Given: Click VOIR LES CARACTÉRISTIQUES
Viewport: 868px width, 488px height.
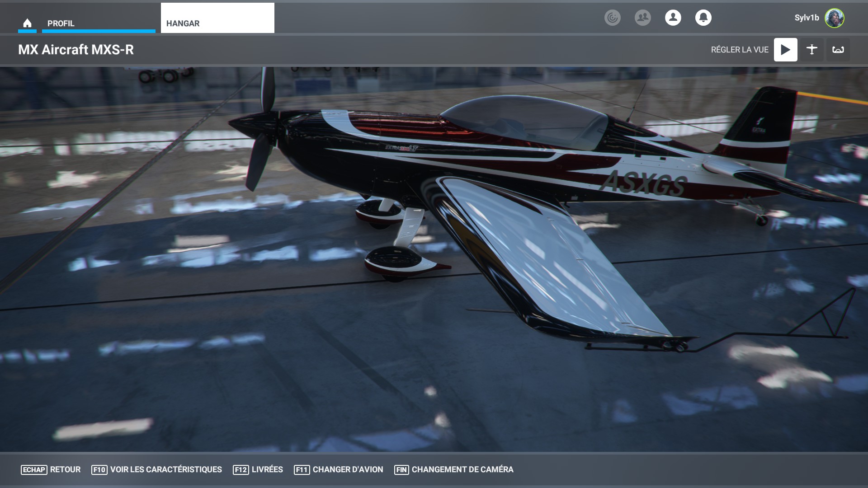Looking at the screenshot, I should [166, 469].
